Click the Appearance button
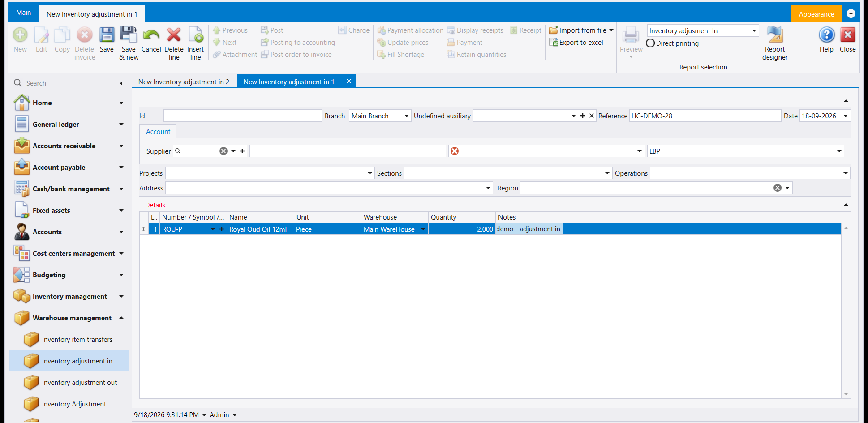 [816, 14]
